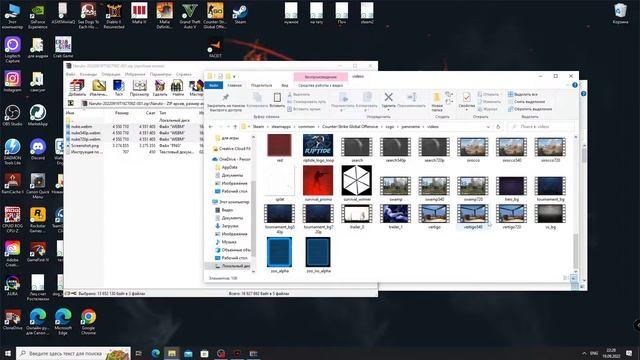Open the Windows Start button
The image size is (640, 360).
[7, 353]
